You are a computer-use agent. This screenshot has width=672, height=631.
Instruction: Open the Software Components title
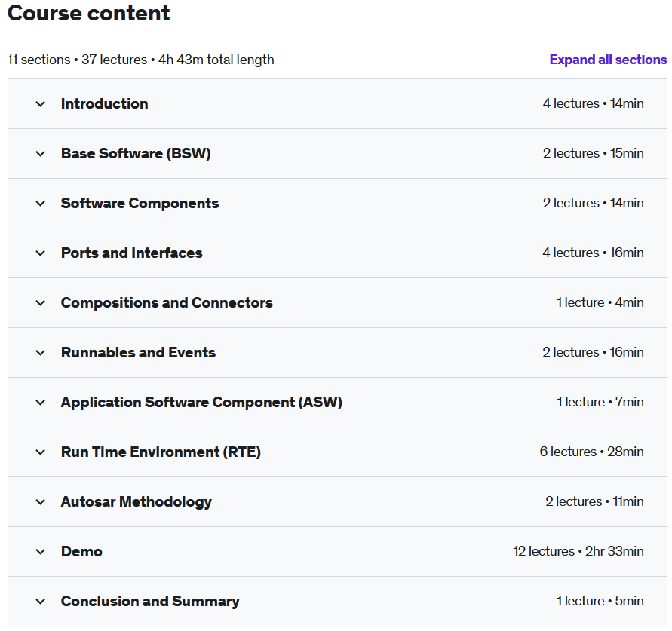140,203
